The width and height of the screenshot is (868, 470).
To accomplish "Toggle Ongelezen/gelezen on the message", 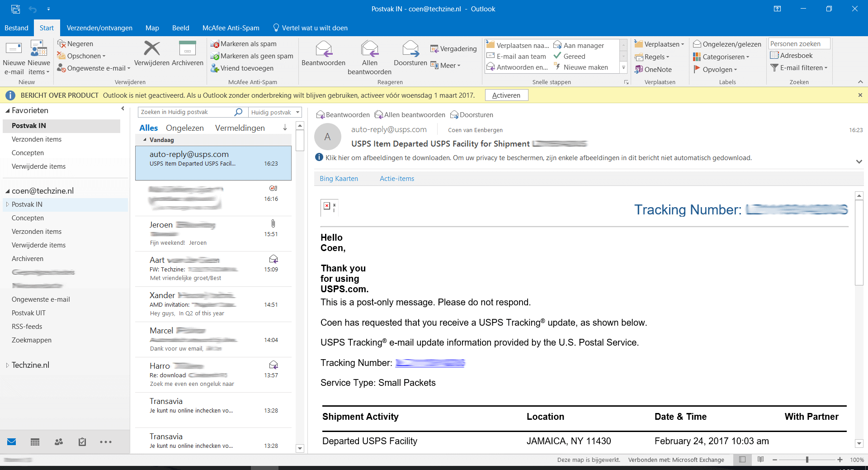I will coord(727,44).
